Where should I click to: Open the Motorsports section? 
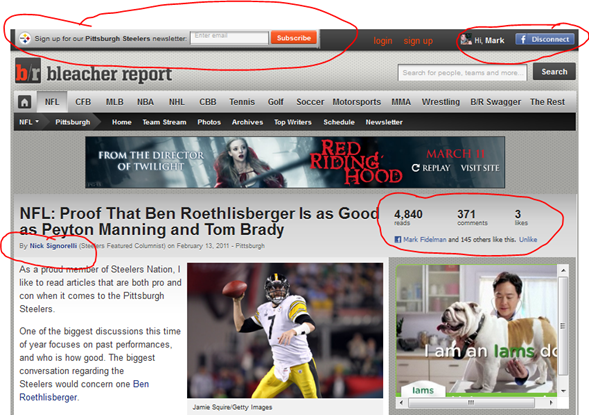pyautogui.click(x=356, y=102)
